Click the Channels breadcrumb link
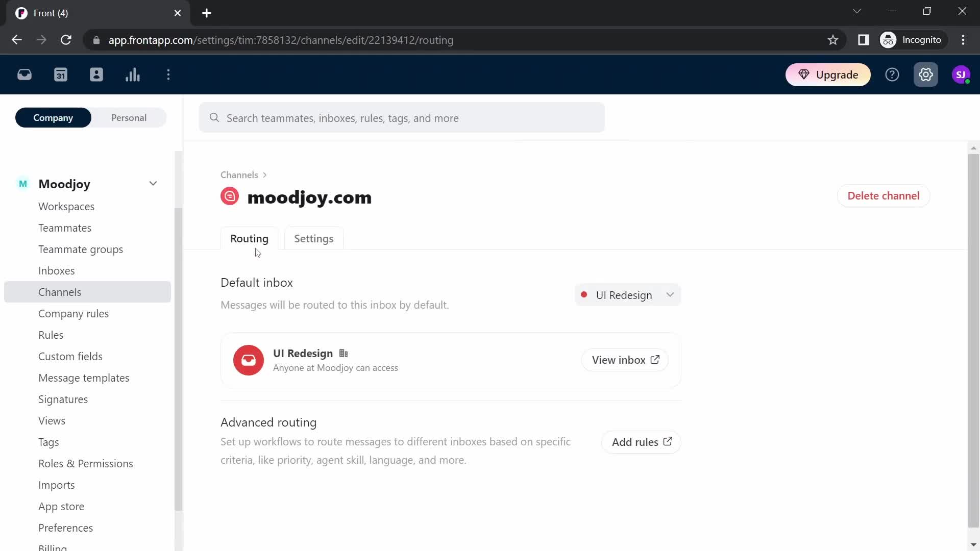This screenshot has height=551, width=980. coord(239,175)
